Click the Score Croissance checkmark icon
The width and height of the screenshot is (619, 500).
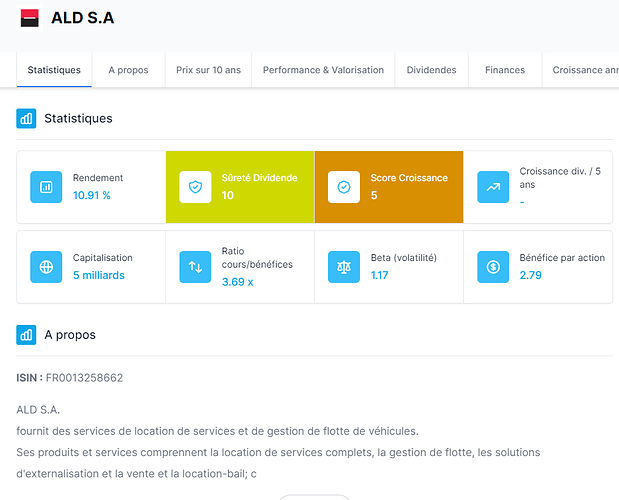click(344, 187)
